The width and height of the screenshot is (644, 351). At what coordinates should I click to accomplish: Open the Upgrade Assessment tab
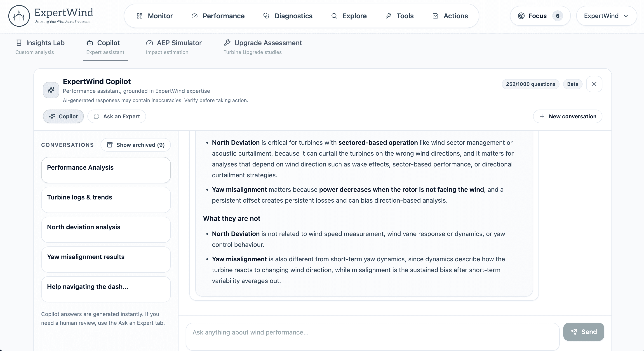coord(262,47)
